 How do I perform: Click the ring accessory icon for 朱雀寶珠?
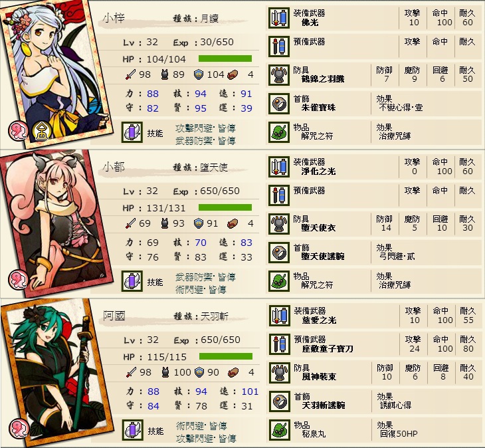[278, 104]
